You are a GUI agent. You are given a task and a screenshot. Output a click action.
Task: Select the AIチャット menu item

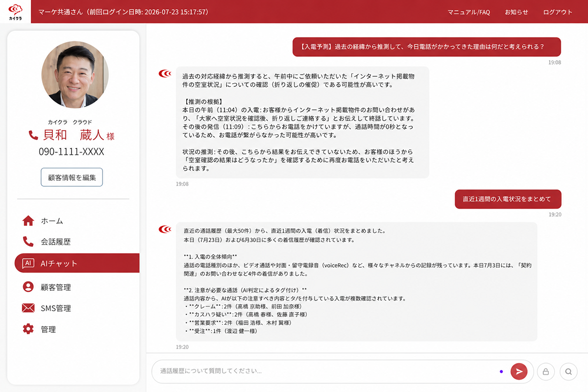coord(77,263)
